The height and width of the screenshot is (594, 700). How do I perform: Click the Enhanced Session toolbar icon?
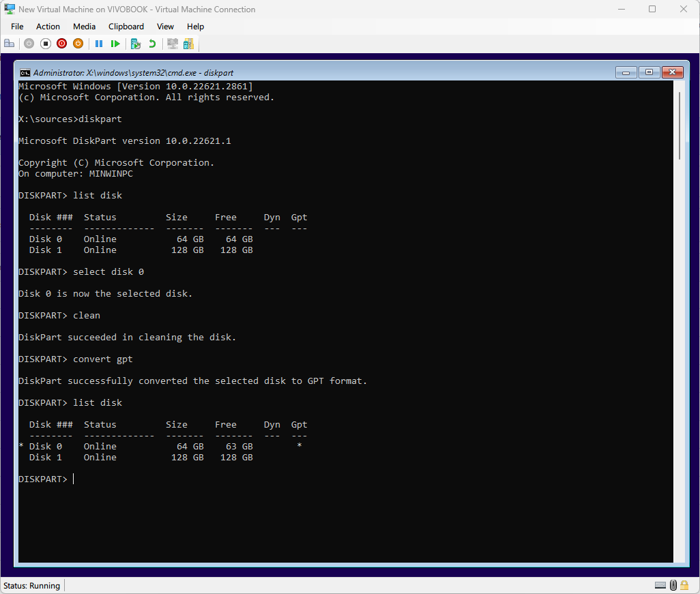[x=173, y=44]
